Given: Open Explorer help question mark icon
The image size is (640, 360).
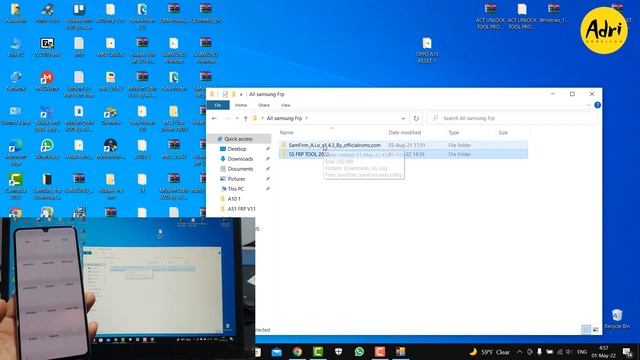Looking at the screenshot, I should [x=597, y=105].
